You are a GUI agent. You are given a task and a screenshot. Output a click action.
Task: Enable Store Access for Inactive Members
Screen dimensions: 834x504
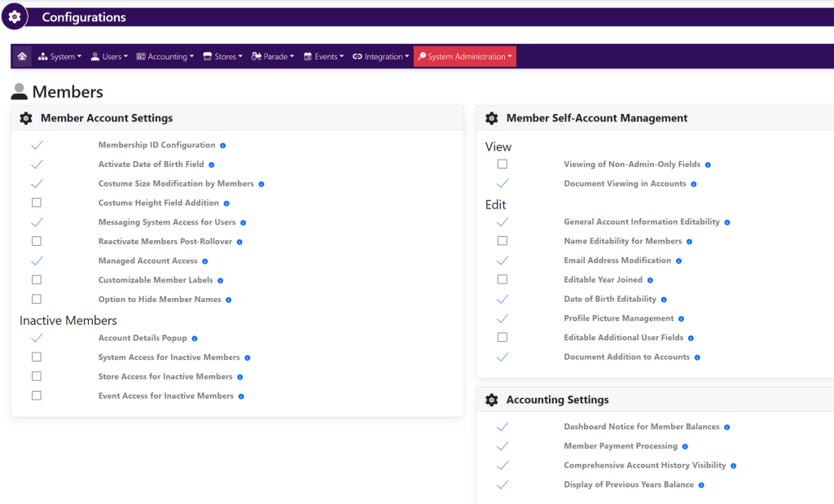[x=37, y=376]
